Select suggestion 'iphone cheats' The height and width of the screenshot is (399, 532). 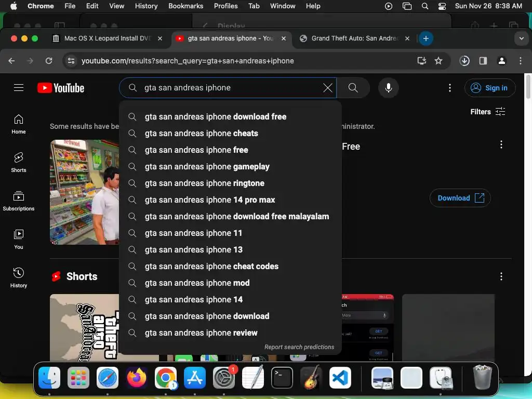(230, 134)
